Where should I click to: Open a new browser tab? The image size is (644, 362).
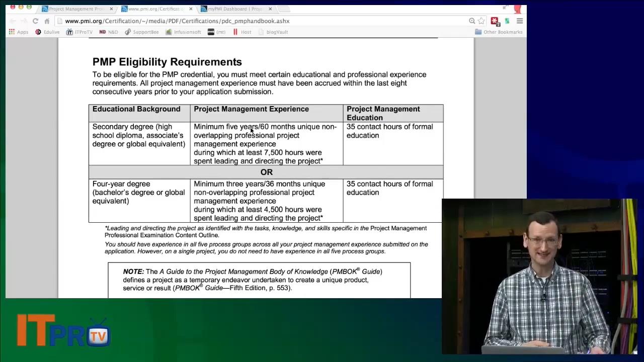click(284, 9)
